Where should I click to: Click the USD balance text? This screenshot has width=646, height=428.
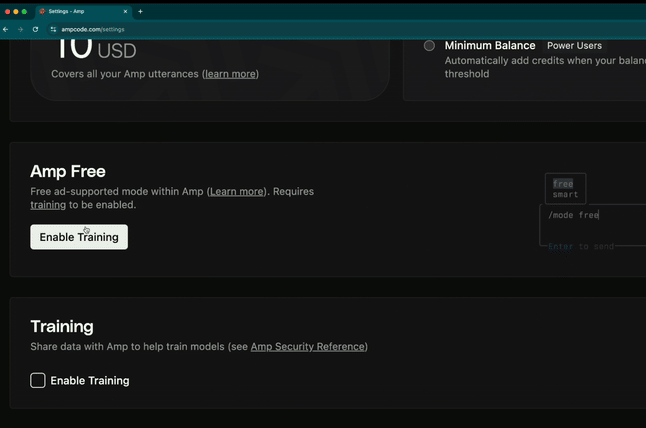(117, 51)
